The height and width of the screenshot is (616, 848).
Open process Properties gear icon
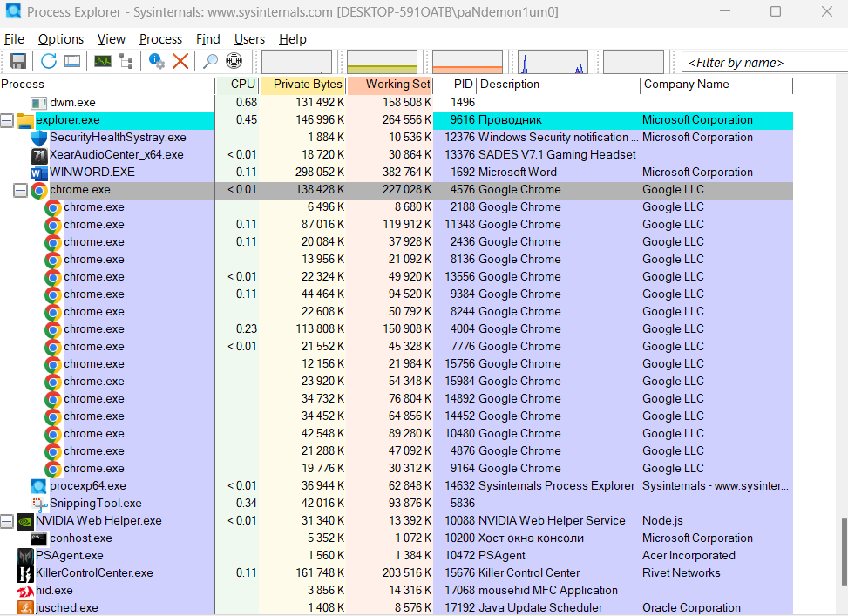point(157,61)
